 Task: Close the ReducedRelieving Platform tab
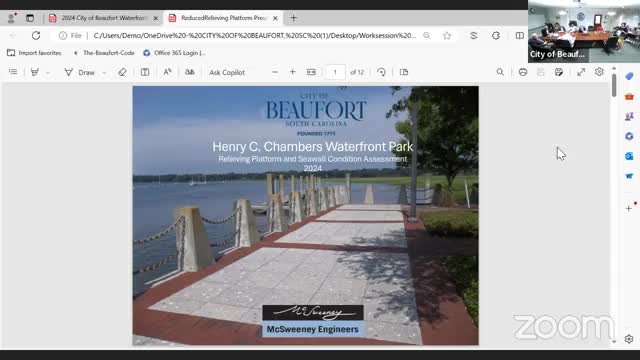click(x=275, y=18)
